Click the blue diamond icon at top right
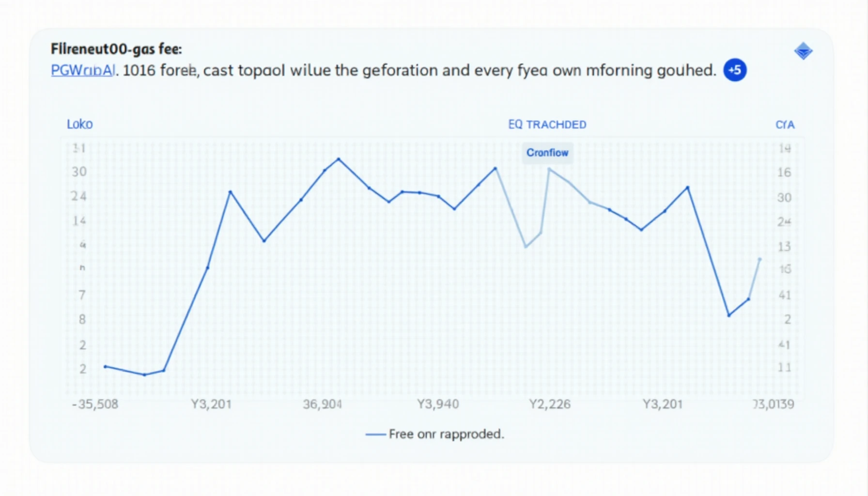Screen dimensions: 868x496 (x=803, y=51)
